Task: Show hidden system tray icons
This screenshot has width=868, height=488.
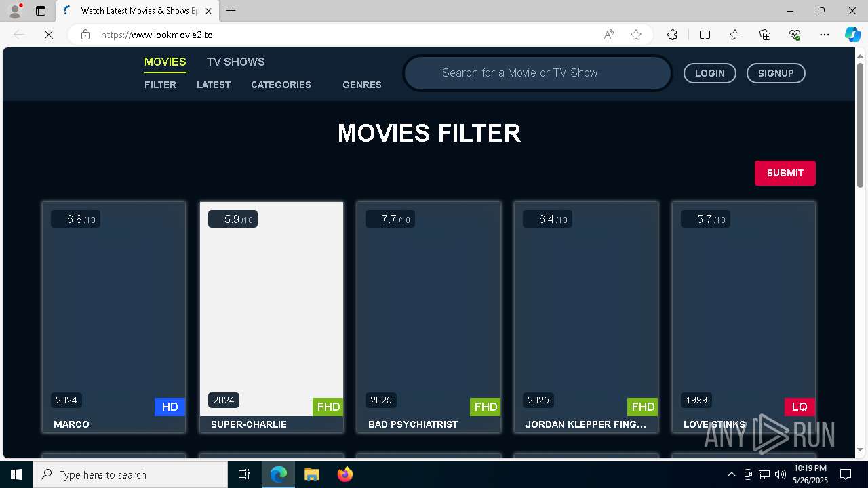Action: tap(731, 474)
